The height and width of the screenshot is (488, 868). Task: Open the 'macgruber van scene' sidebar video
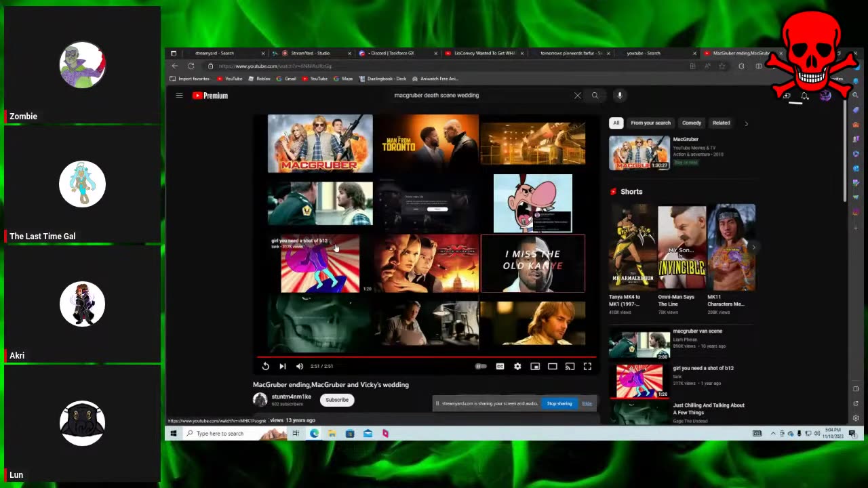(639, 345)
